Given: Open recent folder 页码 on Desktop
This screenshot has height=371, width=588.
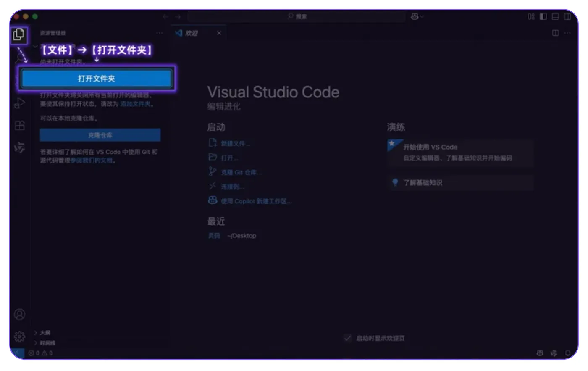Looking at the screenshot, I should (x=214, y=236).
